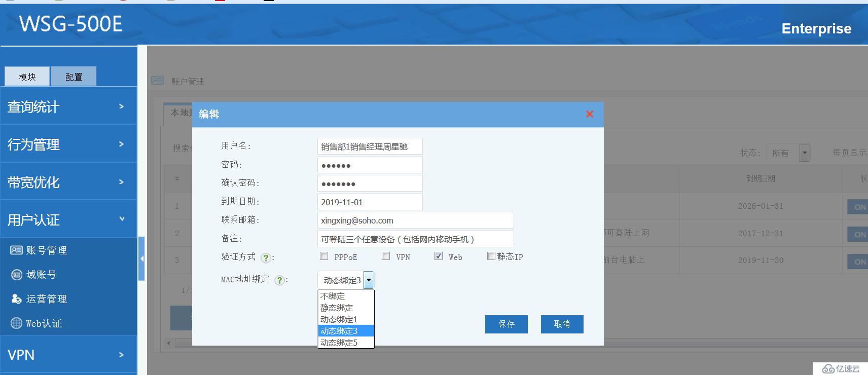Close the 编辑 dialog with red X
Viewport: 868px width, 375px height.
[590, 114]
